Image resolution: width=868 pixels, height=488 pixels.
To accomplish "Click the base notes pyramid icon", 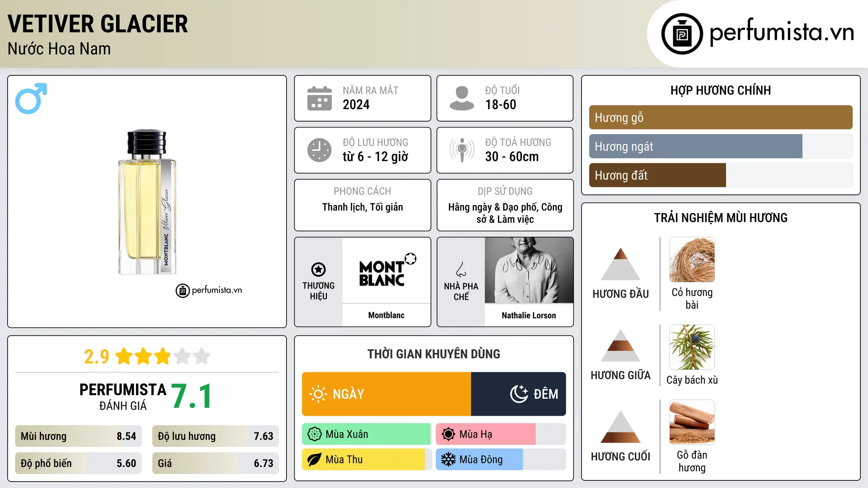I will click(x=620, y=427).
